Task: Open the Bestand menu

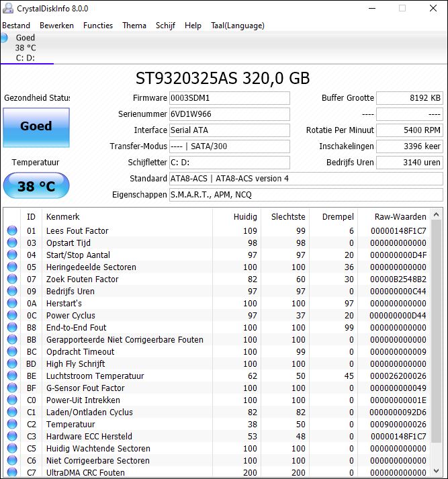Action: (16, 26)
